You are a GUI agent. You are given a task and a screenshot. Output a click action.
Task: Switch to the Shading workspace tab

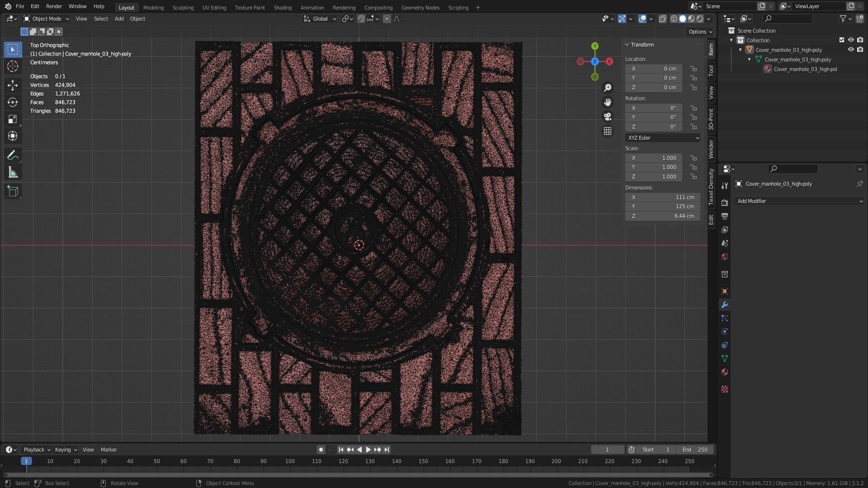[283, 8]
